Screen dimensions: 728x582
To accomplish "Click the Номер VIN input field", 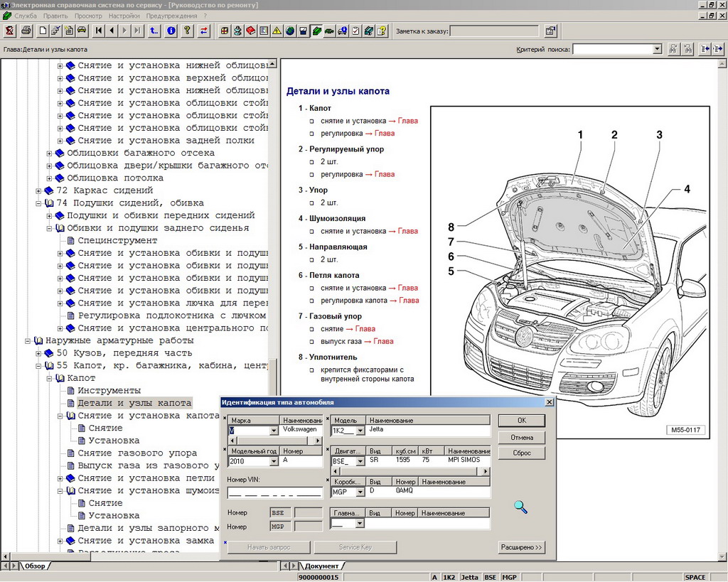I will click(x=274, y=492).
